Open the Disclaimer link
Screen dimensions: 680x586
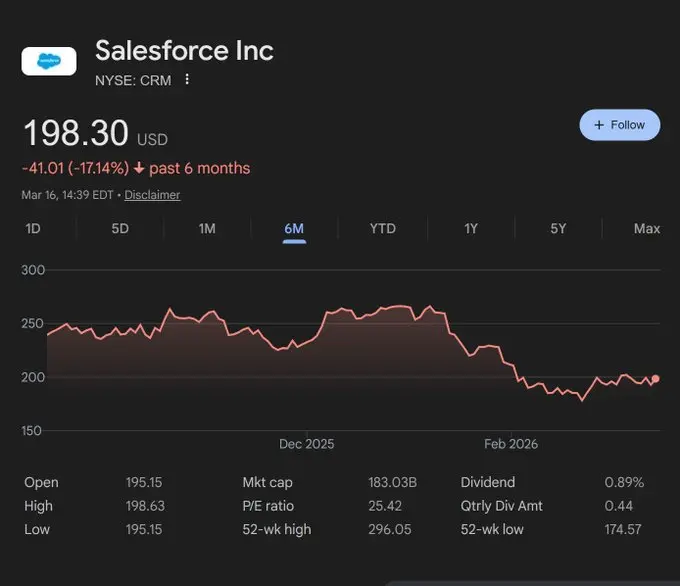pyautogui.click(x=152, y=195)
